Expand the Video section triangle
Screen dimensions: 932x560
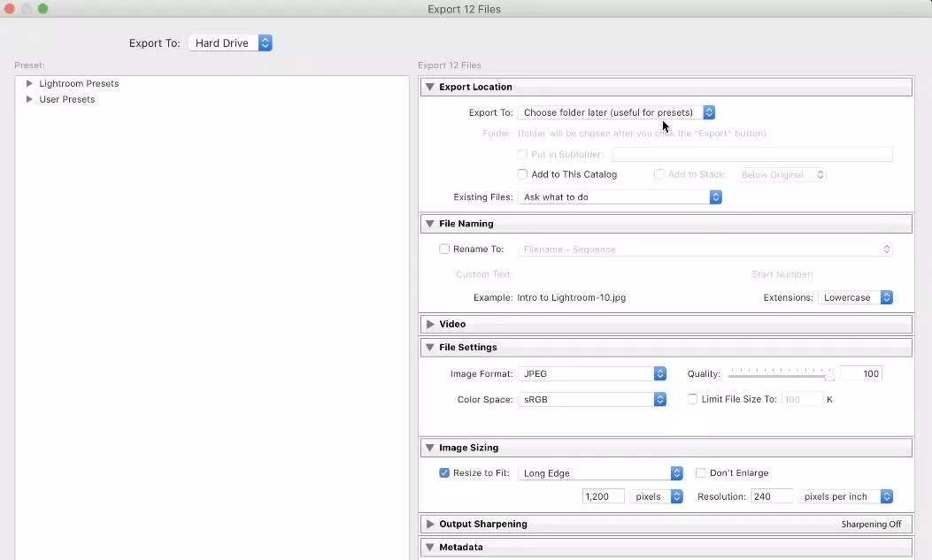(429, 325)
